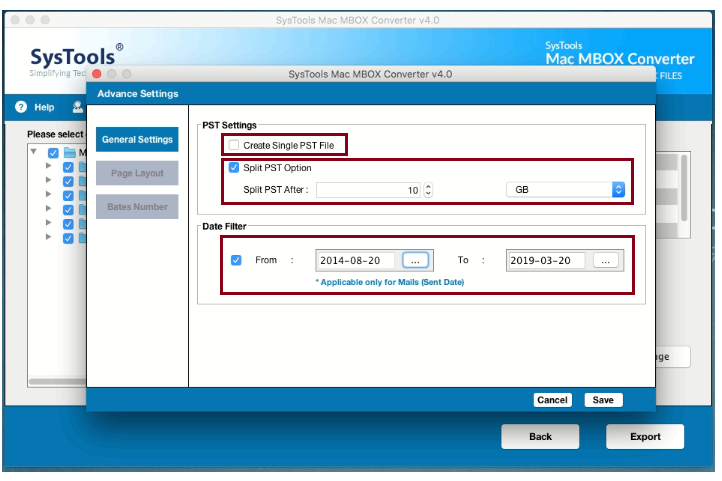This screenshot has width=722, height=481.
Task: Click the Split PST After stepper arrows
Action: 428,190
